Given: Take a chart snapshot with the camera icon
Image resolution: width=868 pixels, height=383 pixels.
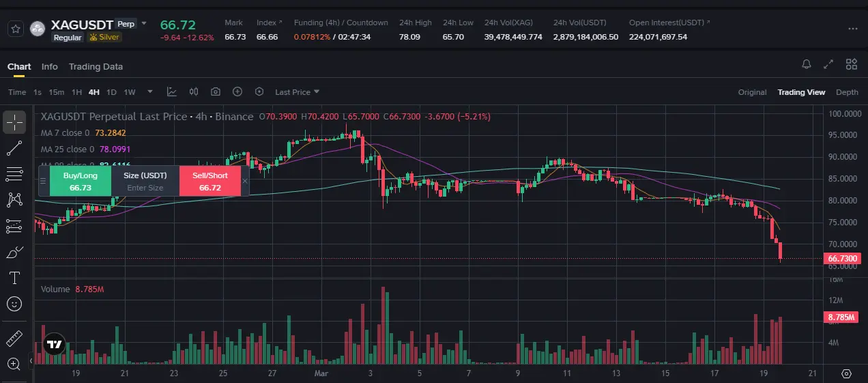Looking at the screenshot, I should point(216,91).
